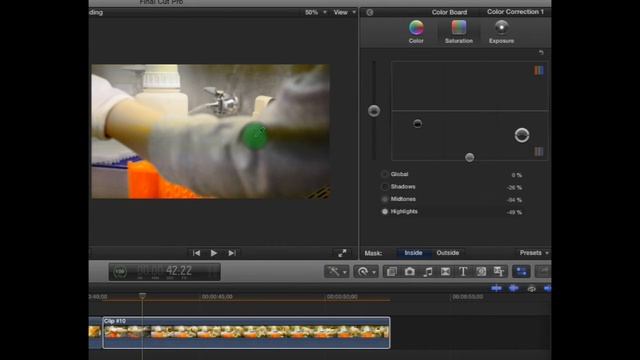Select the Shadows puck on the board

click(417, 124)
